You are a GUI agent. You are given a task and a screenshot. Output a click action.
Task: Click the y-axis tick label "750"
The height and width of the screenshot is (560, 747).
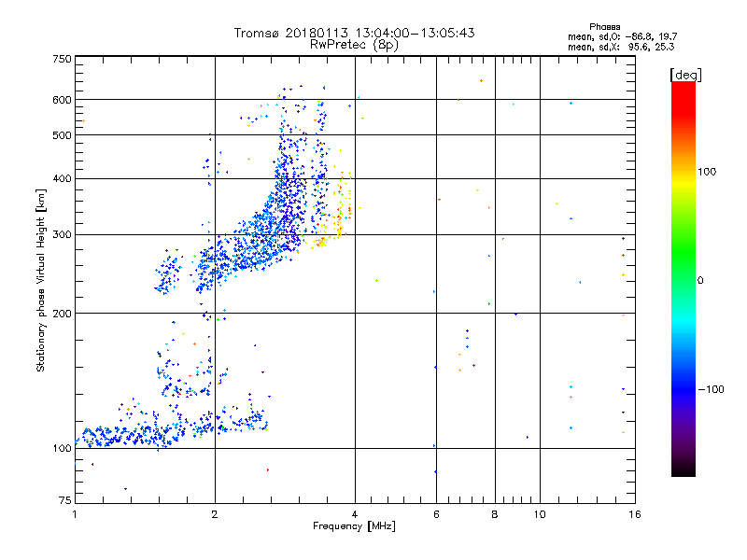pyautogui.click(x=62, y=59)
